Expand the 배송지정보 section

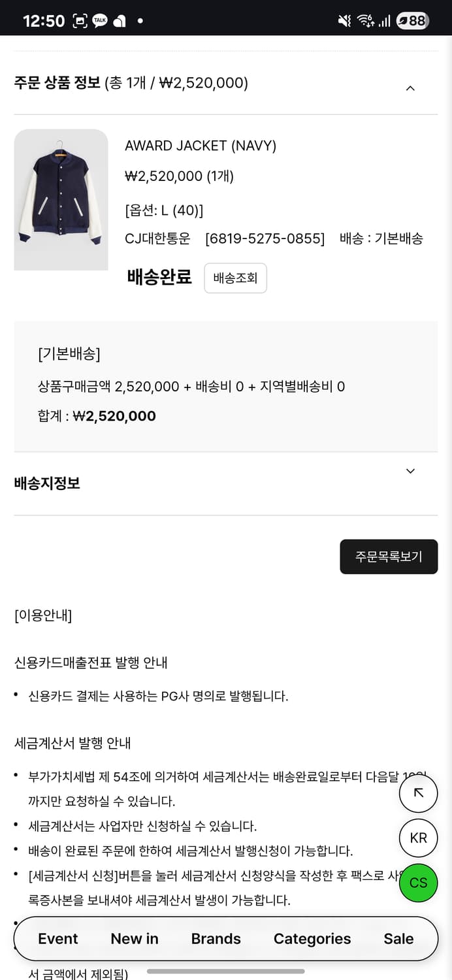click(x=410, y=470)
